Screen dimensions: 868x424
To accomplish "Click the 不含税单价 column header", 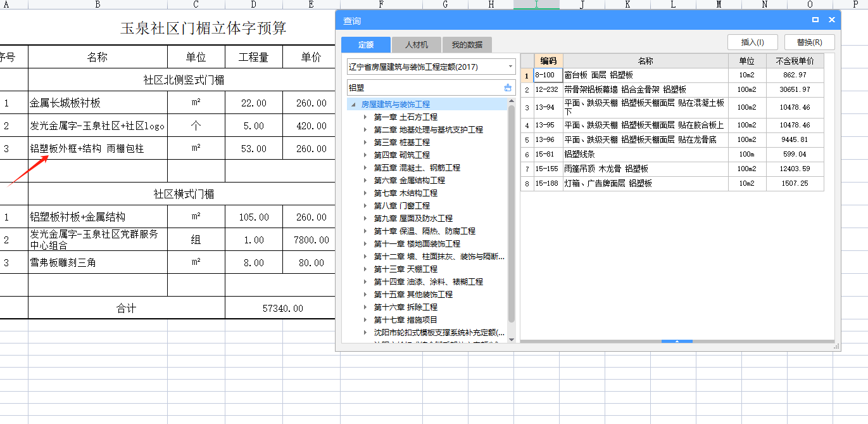I will point(795,61).
